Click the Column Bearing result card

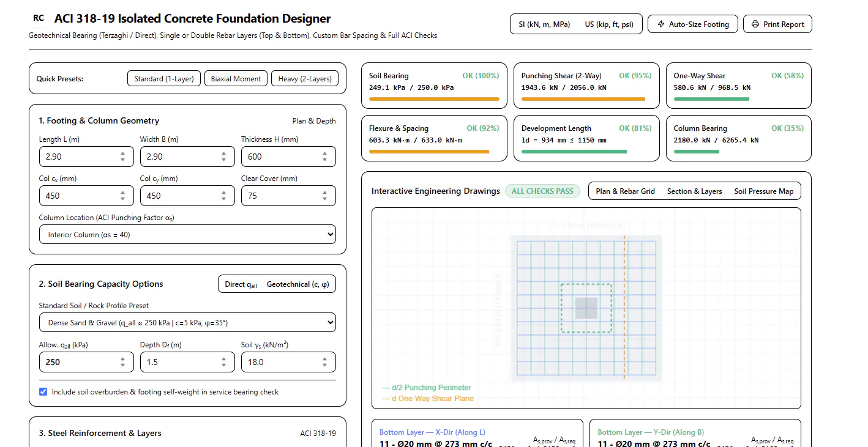pos(739,138)
